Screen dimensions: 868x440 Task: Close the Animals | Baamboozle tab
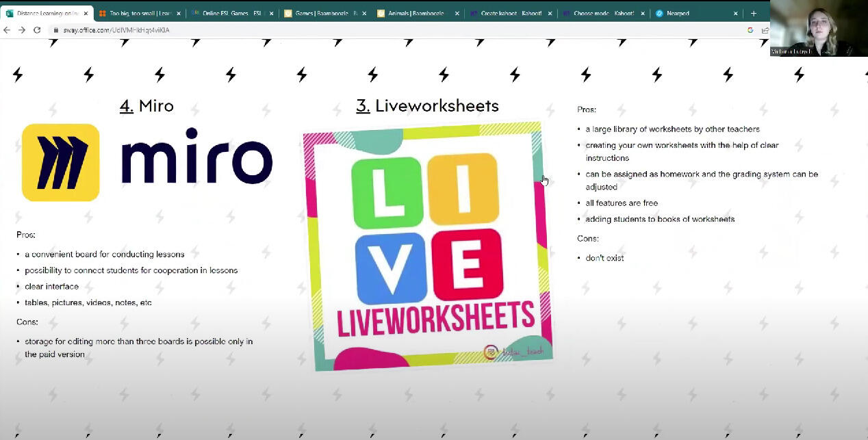[457, 13]
